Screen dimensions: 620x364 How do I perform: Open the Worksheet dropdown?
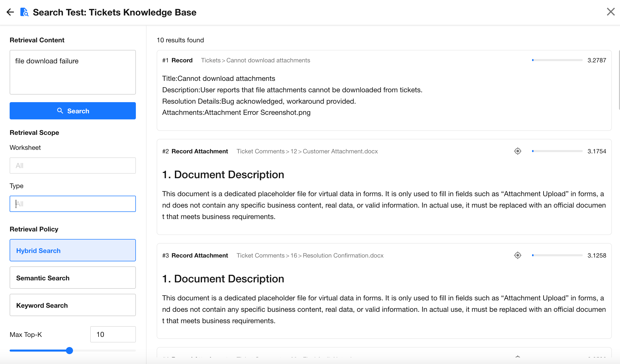(73, 166)
